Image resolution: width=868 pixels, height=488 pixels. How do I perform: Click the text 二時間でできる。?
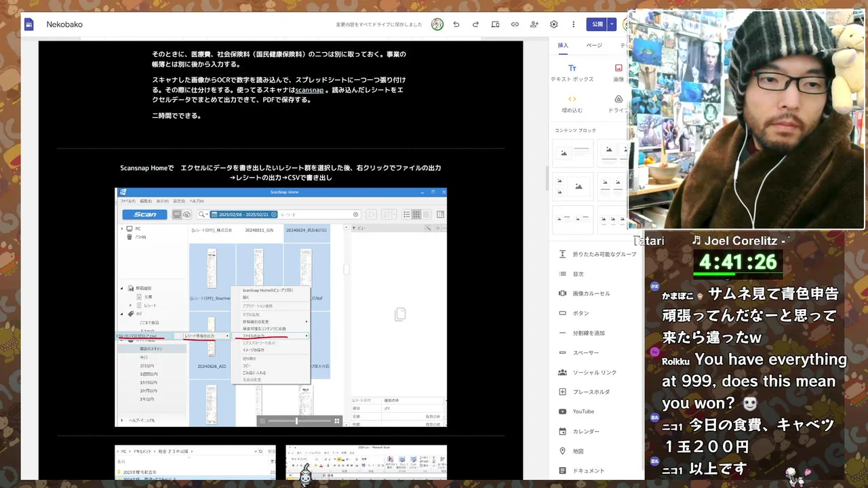point(177,116)
